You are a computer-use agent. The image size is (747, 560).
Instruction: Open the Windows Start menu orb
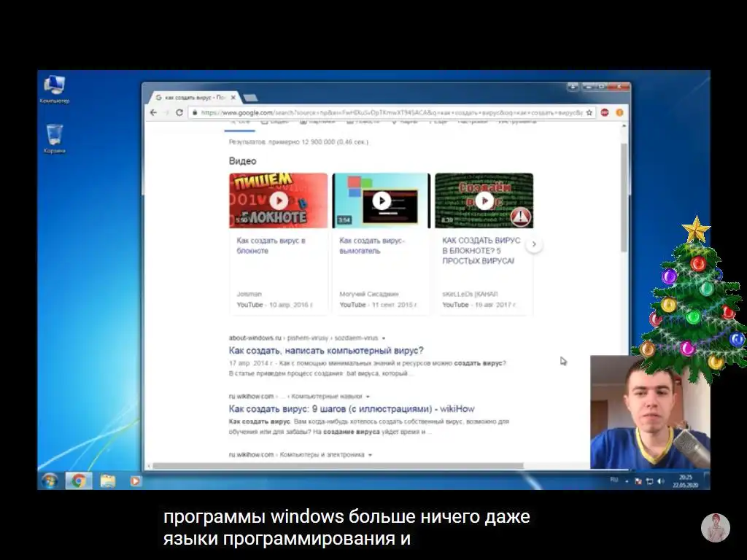(50, 481)
